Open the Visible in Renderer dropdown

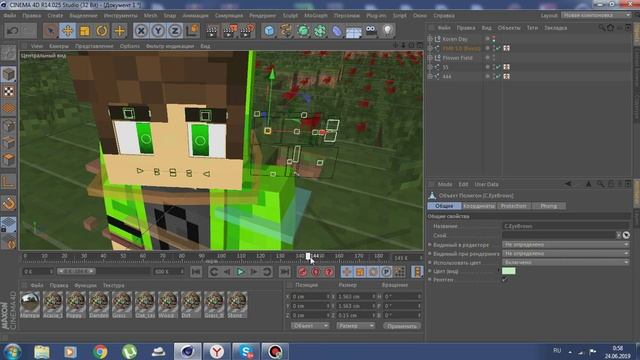click(566, 253)
